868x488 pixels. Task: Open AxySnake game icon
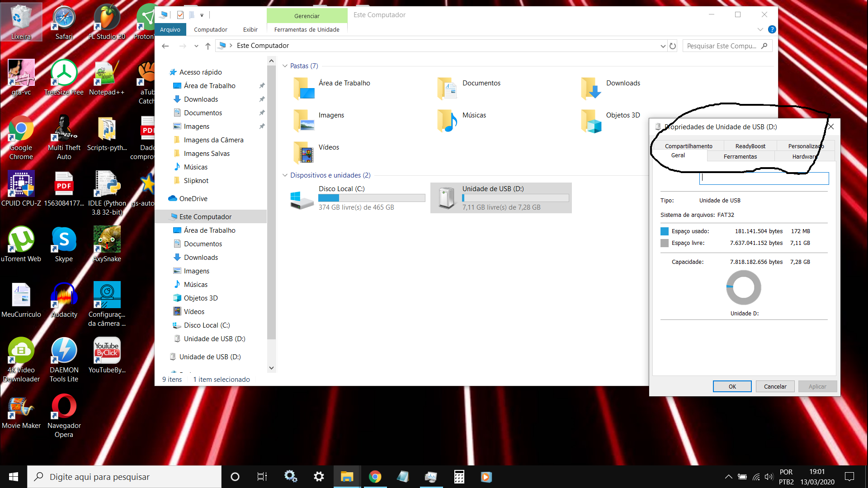click(x=107, y=244)
